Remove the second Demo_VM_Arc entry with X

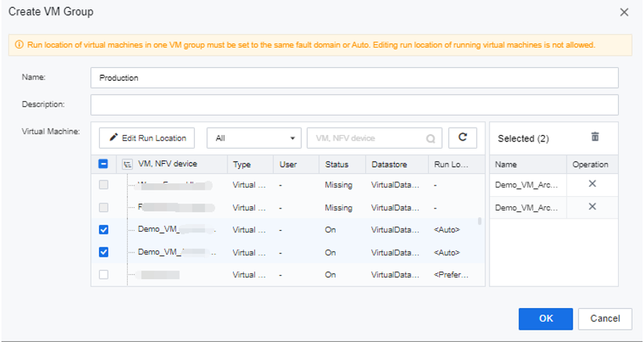(592, 206)
